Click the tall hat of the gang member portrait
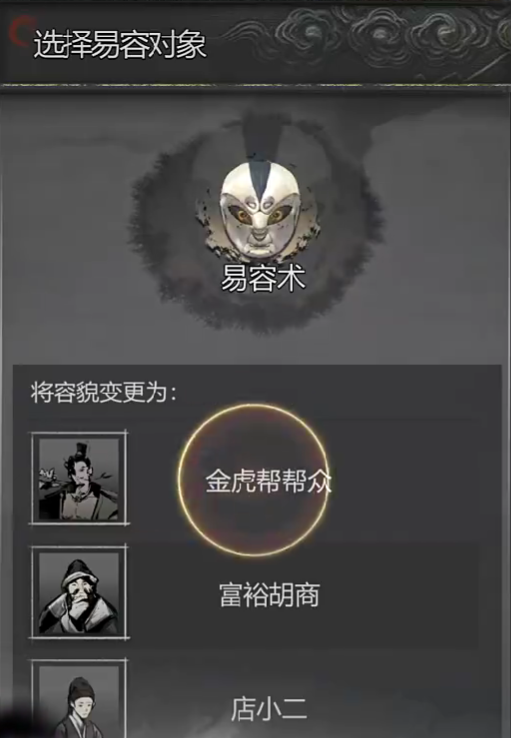Image resolution: width=511 pixels, height=738 pixels. 79,447
